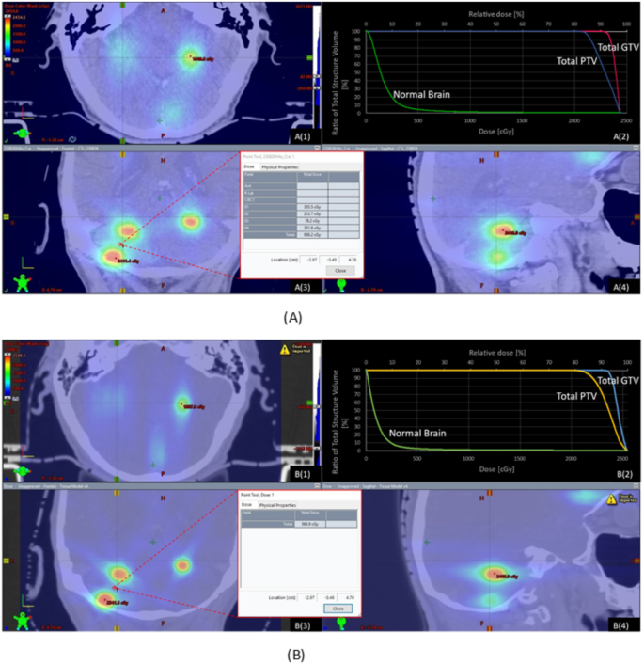Click the -3.45 location field in panel A dialog
This screenshot has width=644, height=664.
(x=329, y=260)
